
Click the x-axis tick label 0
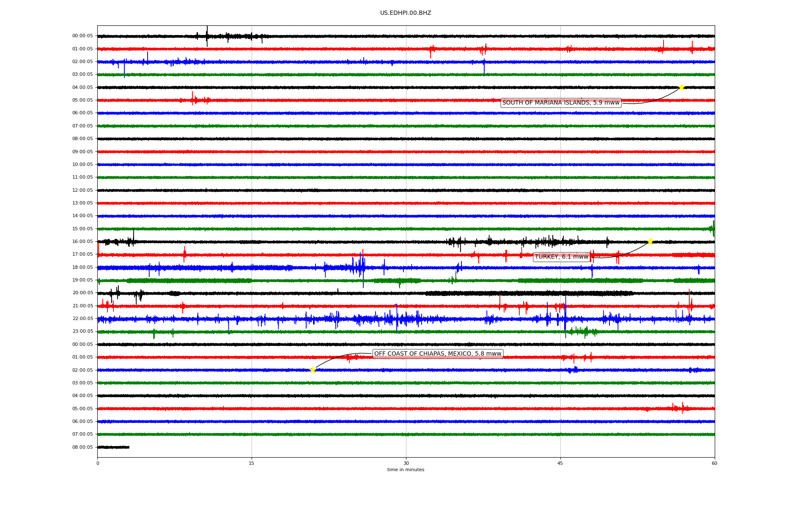click(x=98, y=463)
